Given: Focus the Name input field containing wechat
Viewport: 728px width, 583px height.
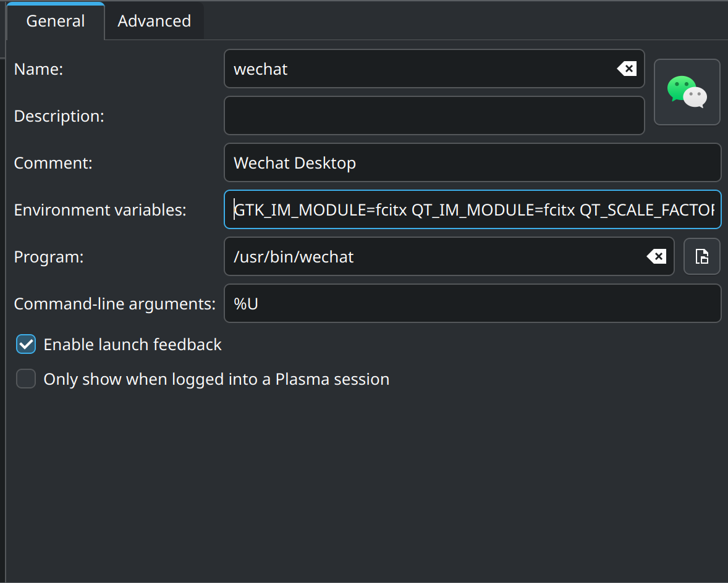Looking at the screenshot, I should [x=420, y=69].
